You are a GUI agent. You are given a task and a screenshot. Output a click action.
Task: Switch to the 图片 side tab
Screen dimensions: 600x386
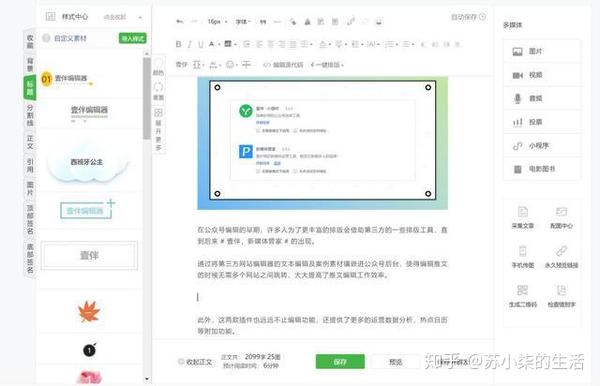coord(30,189)
